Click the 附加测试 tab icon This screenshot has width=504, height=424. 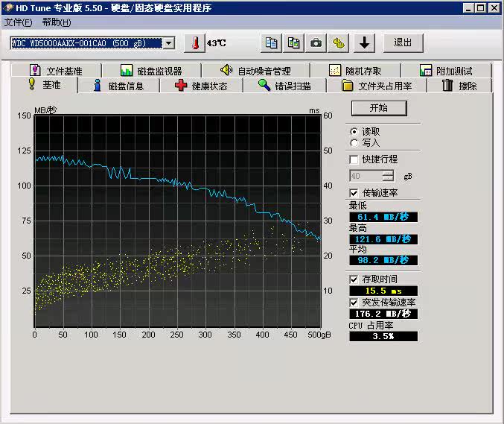pyautogui.click(x=426, y=70)
